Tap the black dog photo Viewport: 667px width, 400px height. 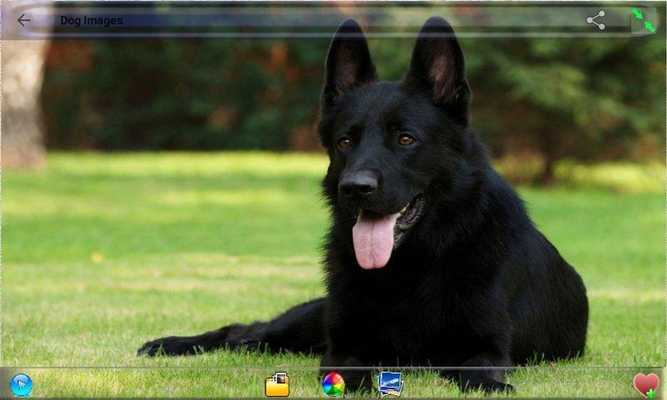pos(334,200)
